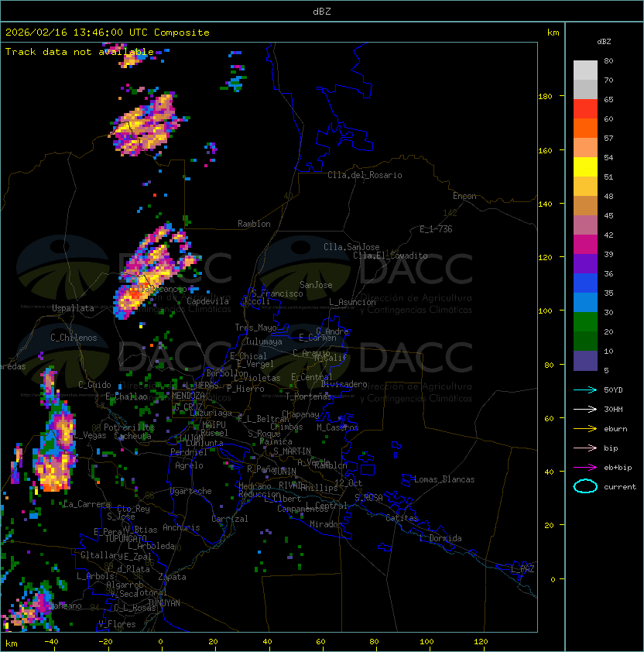Pick the tan 45-48 dBZ swatch
The height and width of the screenshot is (652, 644).
point(585,206)
